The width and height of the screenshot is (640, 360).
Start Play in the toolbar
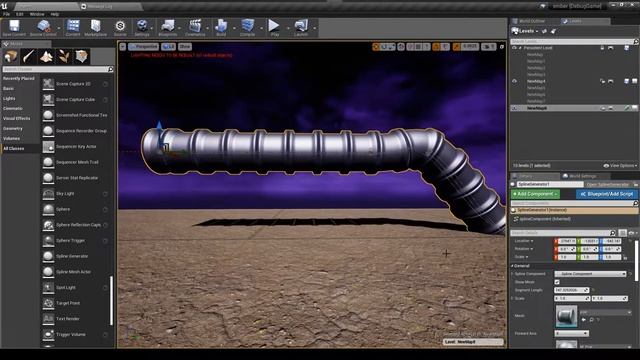(x=274, y=26)
